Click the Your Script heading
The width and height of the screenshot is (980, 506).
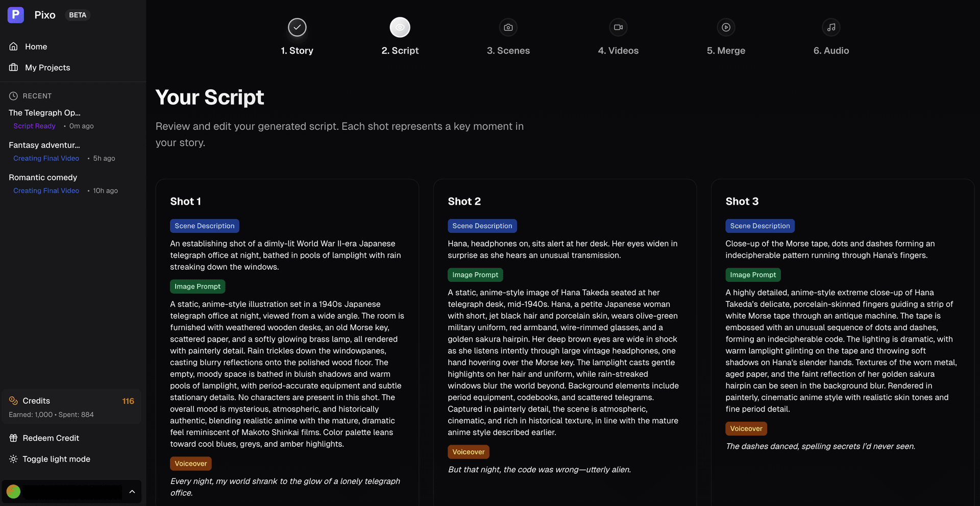pyautogui.click(x=210, y=97)
